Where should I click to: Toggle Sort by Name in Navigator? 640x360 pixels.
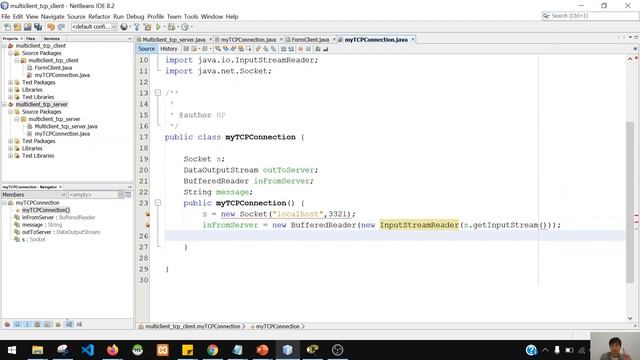69,324
